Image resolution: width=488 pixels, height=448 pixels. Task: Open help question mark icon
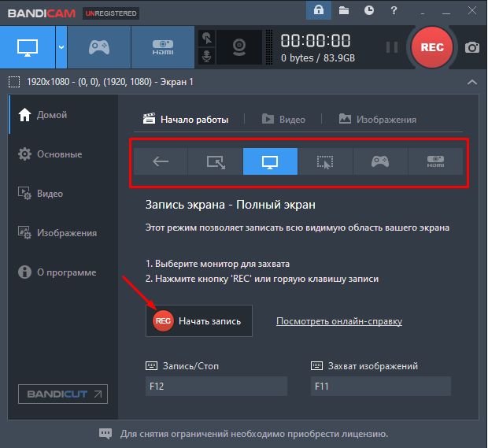(394, 10)
